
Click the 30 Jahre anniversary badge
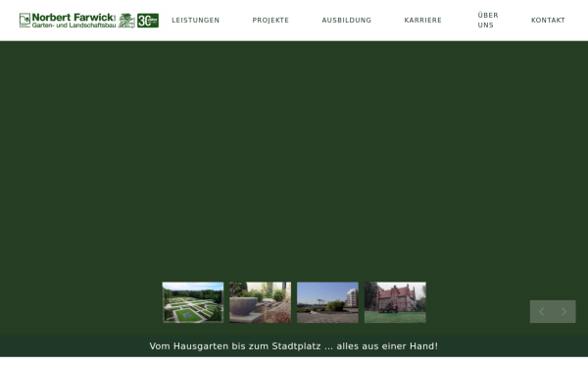(148, 21)
